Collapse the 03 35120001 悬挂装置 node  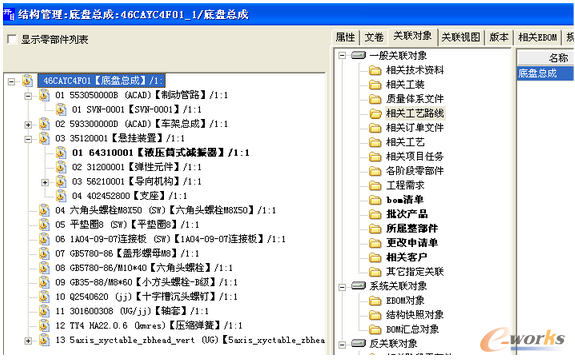(28, 139)
